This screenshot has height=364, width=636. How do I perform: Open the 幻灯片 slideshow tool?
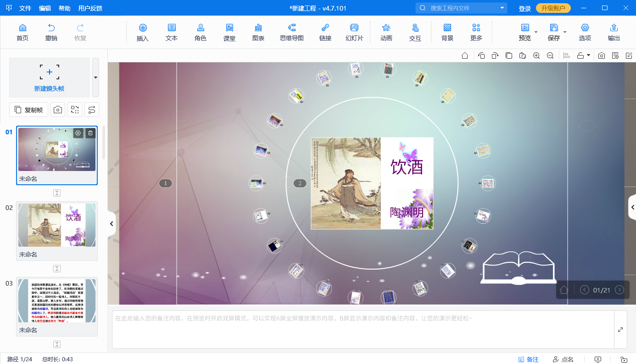tap(354, 33)
